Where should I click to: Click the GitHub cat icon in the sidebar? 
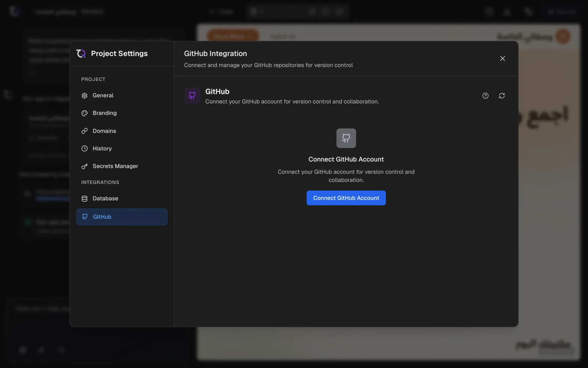coord(85,217)
